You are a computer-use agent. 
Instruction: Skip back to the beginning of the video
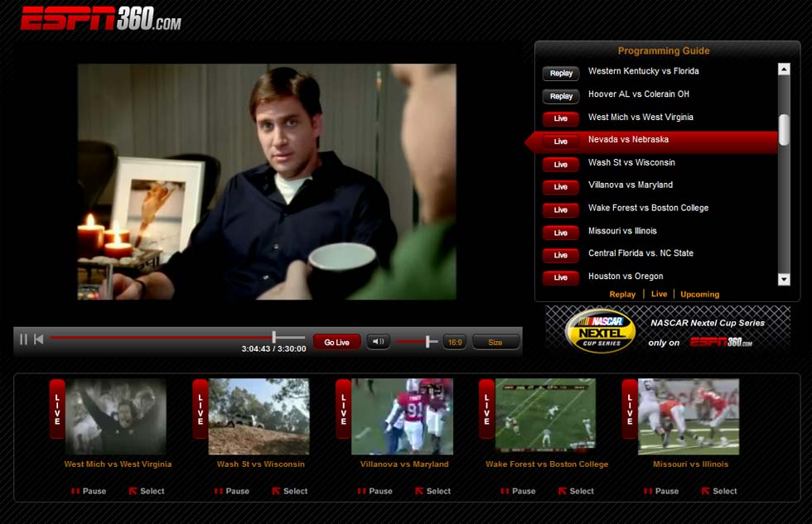click(x=39, y=338)
